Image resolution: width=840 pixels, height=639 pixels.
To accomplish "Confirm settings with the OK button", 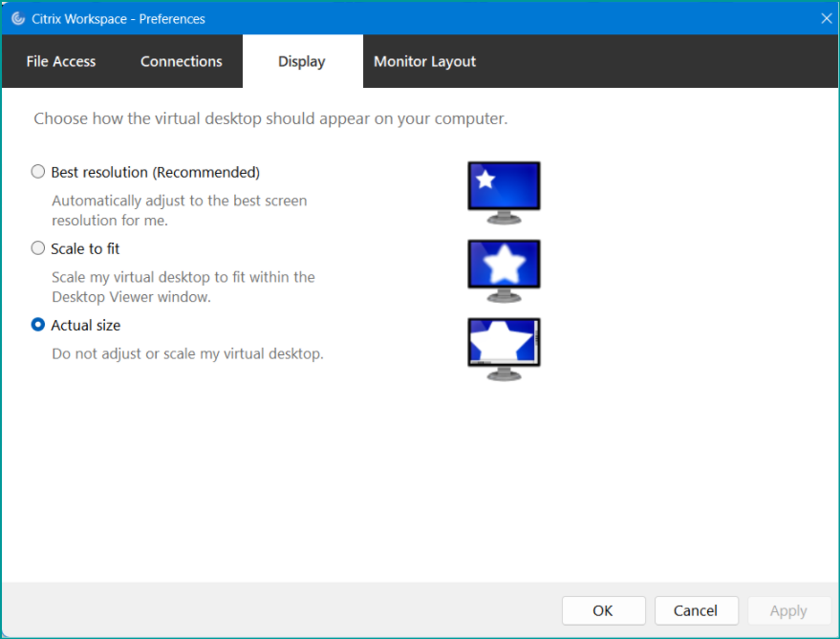I will click(603, 610).
